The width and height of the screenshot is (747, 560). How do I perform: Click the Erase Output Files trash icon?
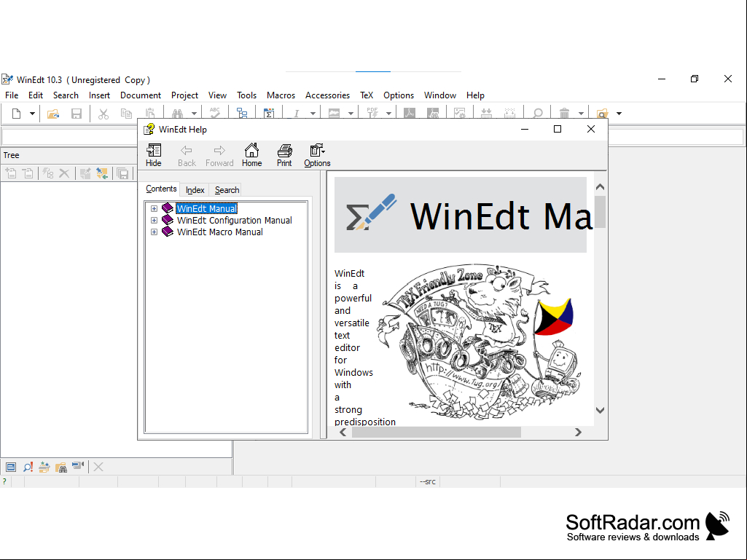564,114
